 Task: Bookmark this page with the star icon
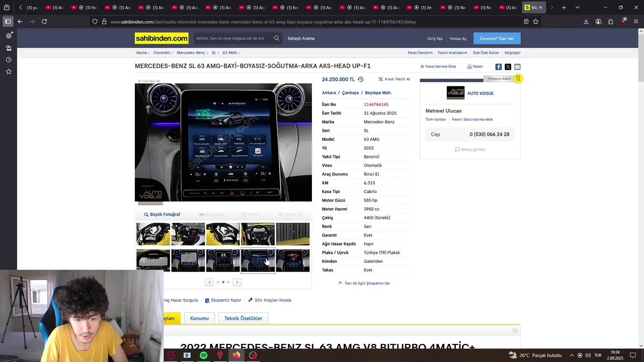(x=536, y=22)
